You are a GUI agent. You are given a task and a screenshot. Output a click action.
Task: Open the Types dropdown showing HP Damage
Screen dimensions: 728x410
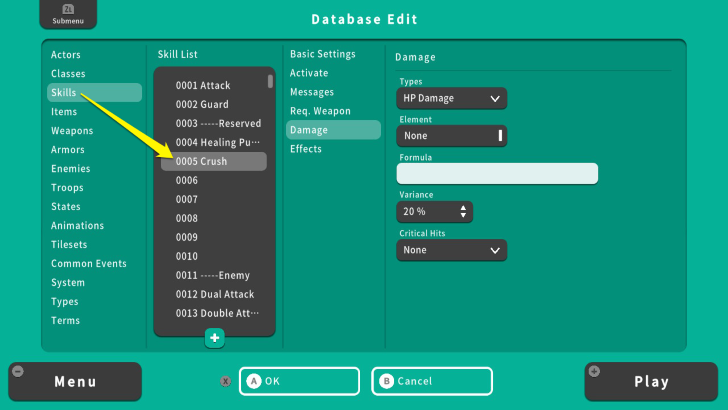tap(452, 98)
